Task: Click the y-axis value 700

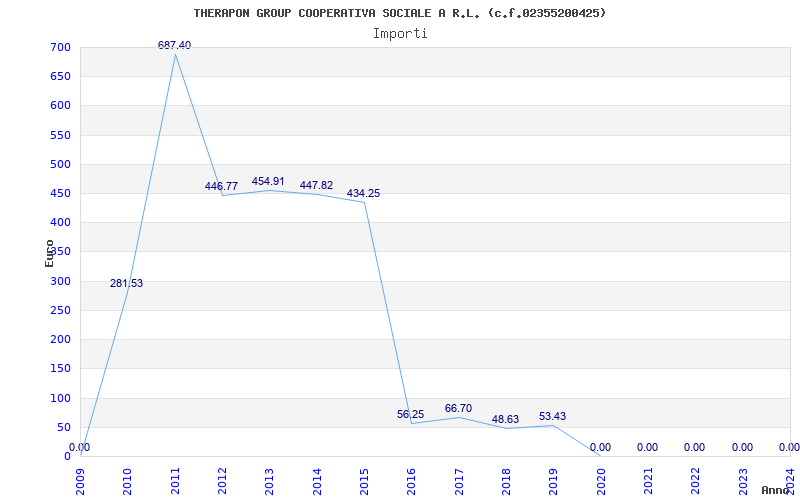Action: point(61,47)
